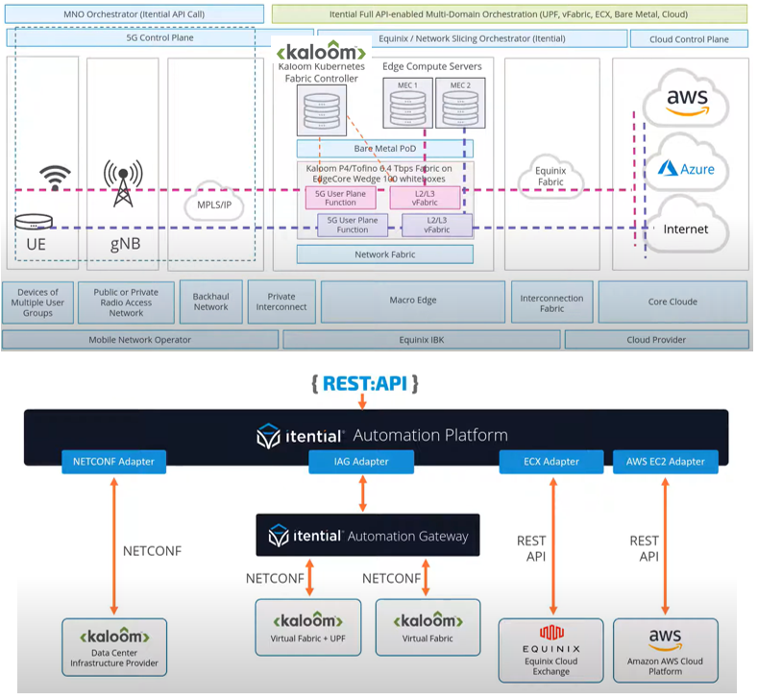Select the MNO Orchestrator header bar

134,14
